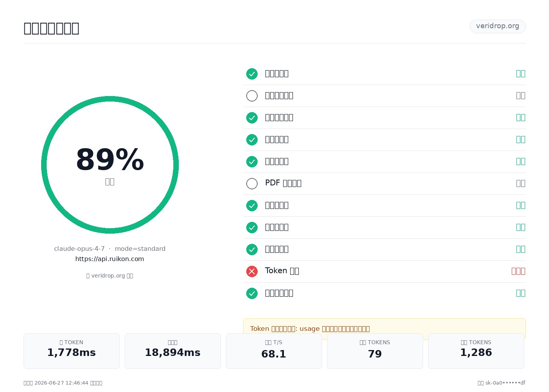Click the empty circle icon in the second check row
Image resolution: width=549 pixels, height=392 pixels.
coord(252,96)
